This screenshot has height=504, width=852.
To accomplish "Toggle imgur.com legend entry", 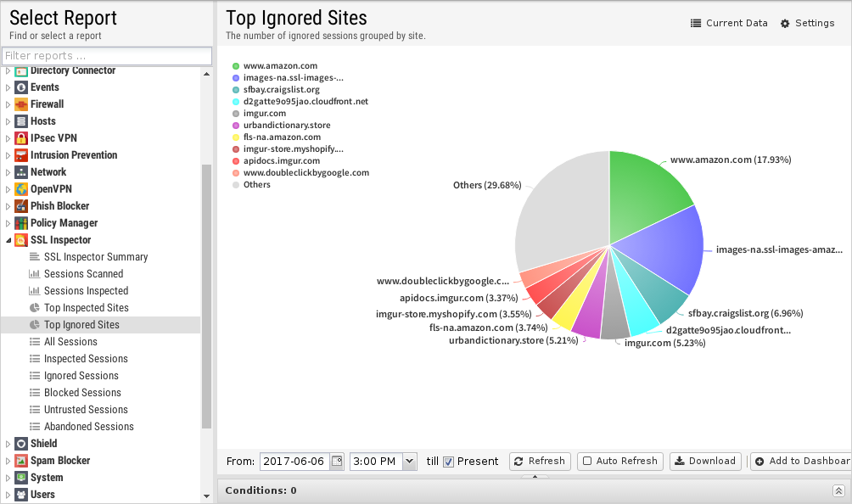I will pos(259,114).
